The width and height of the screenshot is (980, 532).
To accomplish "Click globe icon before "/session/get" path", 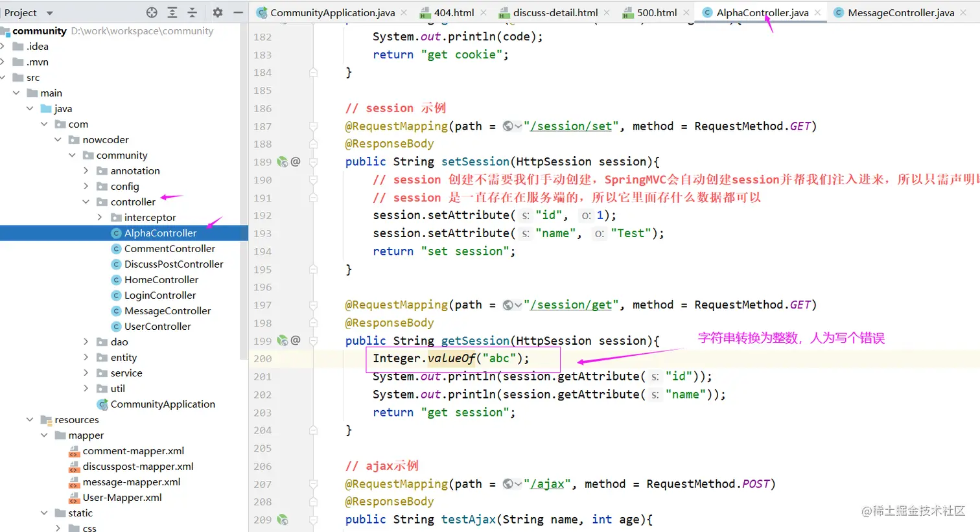I will click(x=508, y=305).
